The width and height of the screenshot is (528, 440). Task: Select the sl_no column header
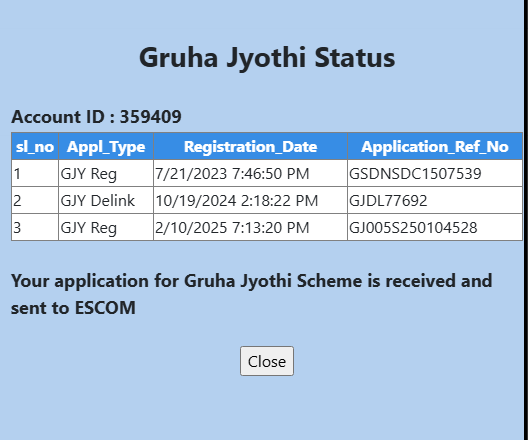pos(35,146)
